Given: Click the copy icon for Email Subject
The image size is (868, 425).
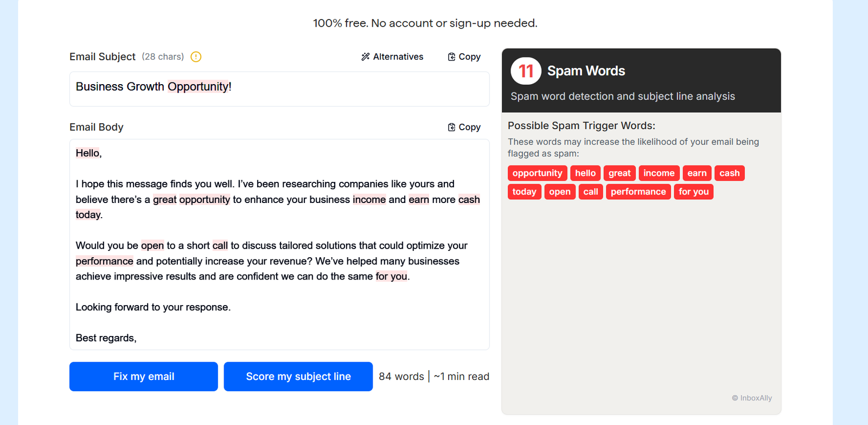Looking at the screenshot, I should (451, 56).
